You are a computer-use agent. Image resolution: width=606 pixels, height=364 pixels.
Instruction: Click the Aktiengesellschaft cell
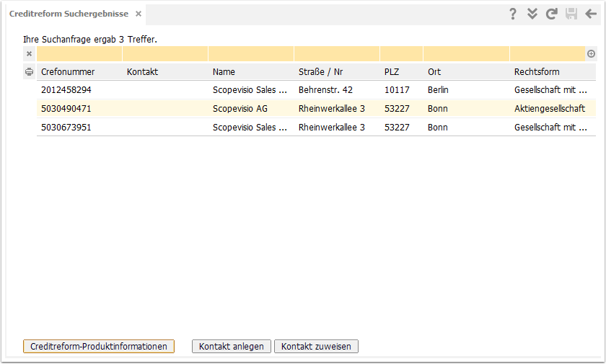tap(550, 108)
